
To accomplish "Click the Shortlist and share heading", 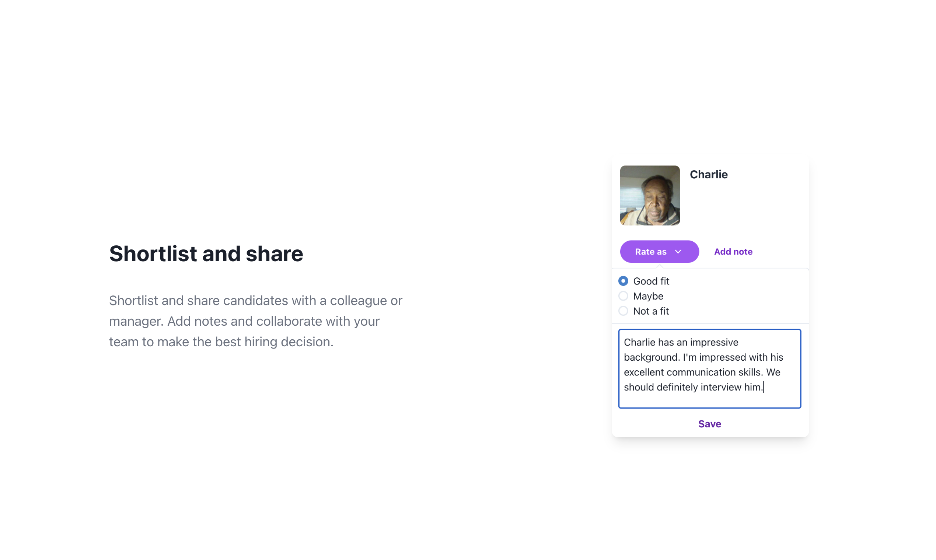I will pyautogui.click(x=206, y=253).
